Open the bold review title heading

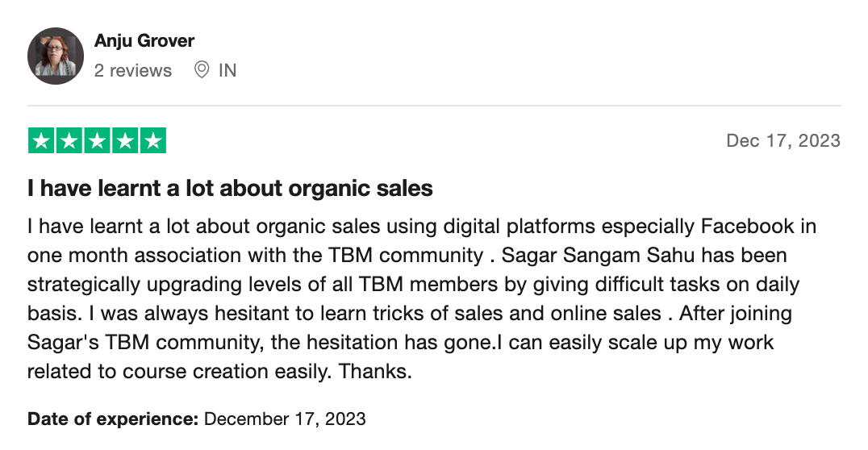[230, 189]
